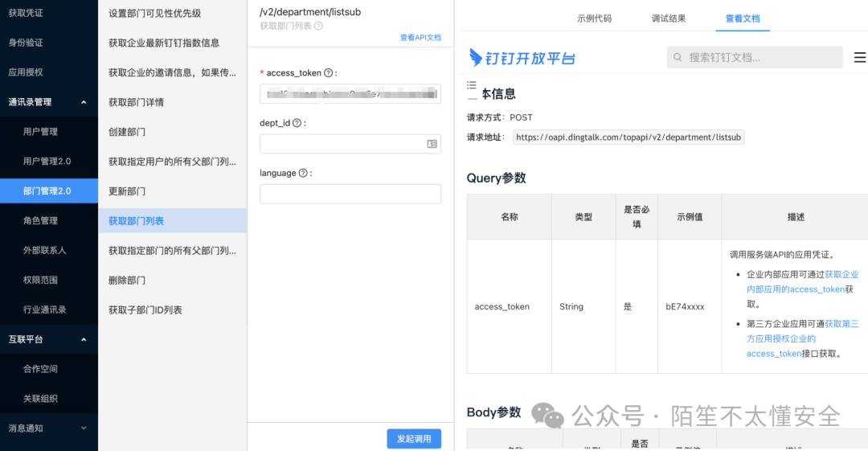Screen dimensions: 868x451
Task: Click into the language input field
Action: click(350, 194)
